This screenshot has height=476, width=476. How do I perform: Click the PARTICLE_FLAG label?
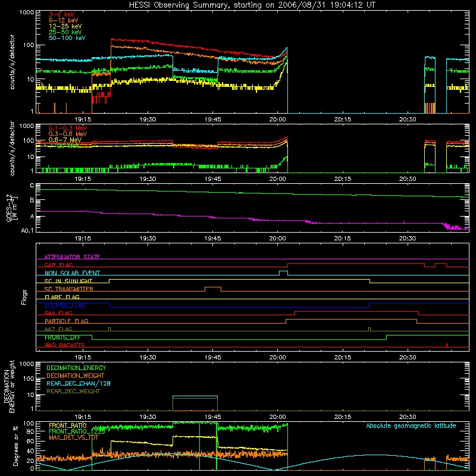coord(67,321)
